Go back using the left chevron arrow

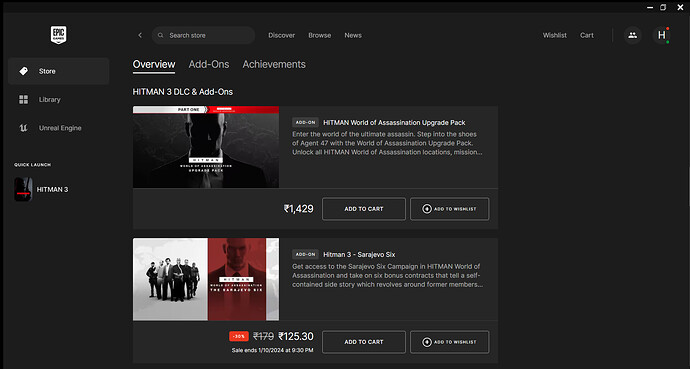point(140,35)
